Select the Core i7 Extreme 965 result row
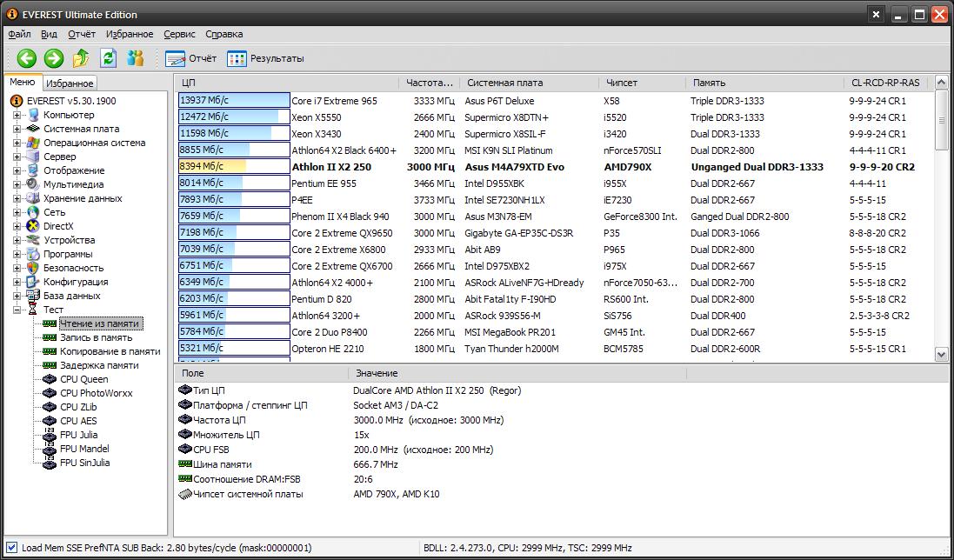Viewport: 954px width, 560px height. point(554,101)
